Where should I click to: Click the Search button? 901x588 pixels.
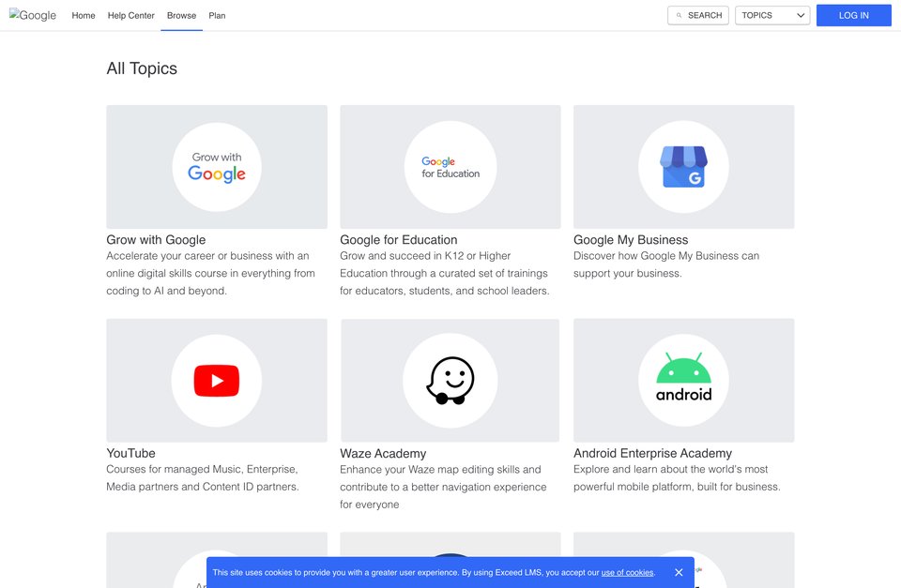[698, 16]
